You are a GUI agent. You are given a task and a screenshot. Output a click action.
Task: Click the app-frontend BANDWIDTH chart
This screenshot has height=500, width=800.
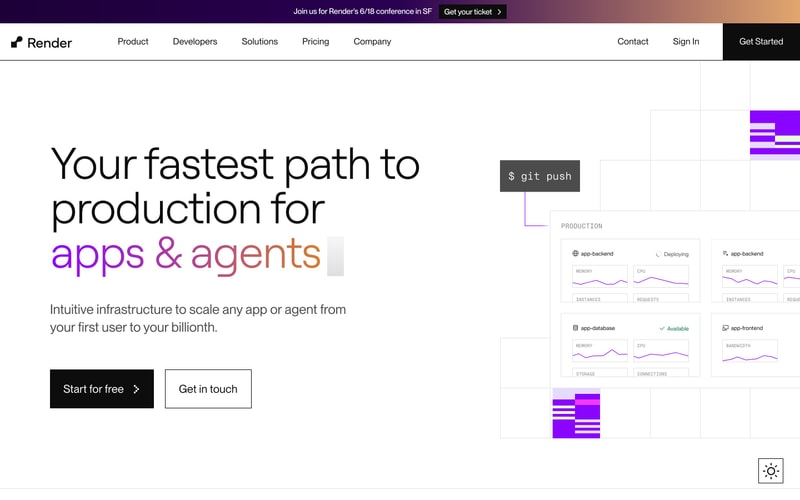(749, 351)
